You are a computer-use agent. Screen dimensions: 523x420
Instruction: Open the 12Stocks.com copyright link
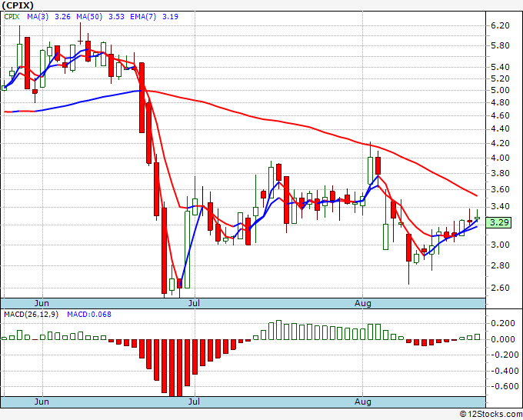[x=491, y=415]
